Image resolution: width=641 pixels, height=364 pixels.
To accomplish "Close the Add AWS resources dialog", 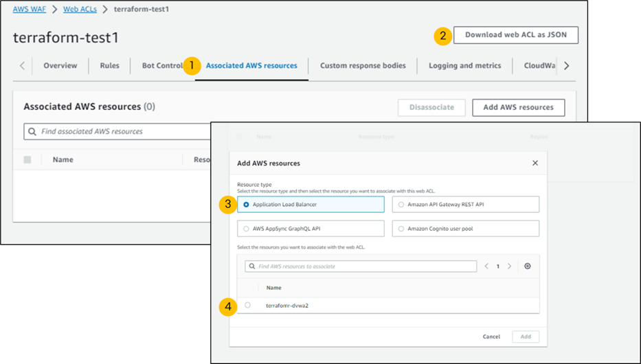I will [x=535, y=163].
